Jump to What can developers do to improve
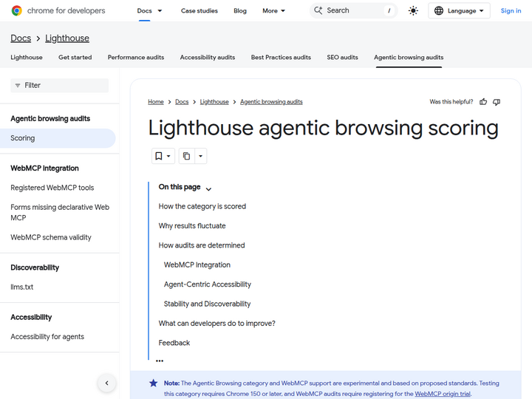Image resolution: width=532 pixels, height=399 pixels. pos(216,324)
